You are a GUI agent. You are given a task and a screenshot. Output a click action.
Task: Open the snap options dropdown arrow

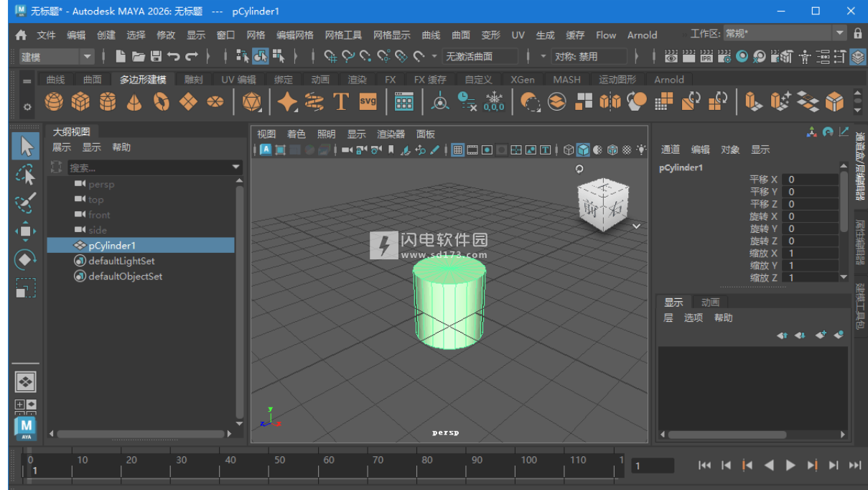pyautogui.click(x=435, y=57)
